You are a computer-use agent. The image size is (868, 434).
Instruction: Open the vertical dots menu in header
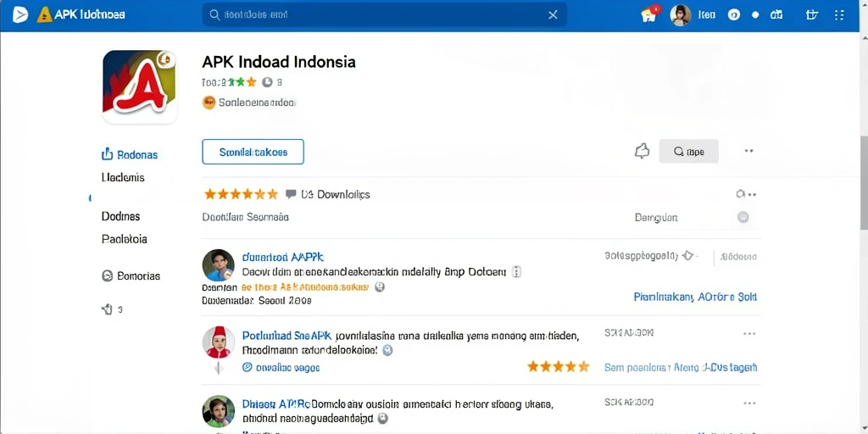coord(839,15)
